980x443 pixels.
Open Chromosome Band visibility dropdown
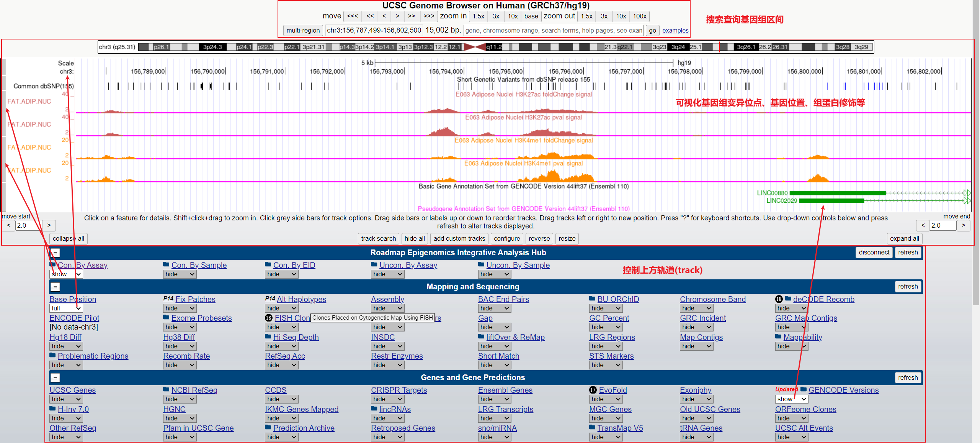pos(697,308)
